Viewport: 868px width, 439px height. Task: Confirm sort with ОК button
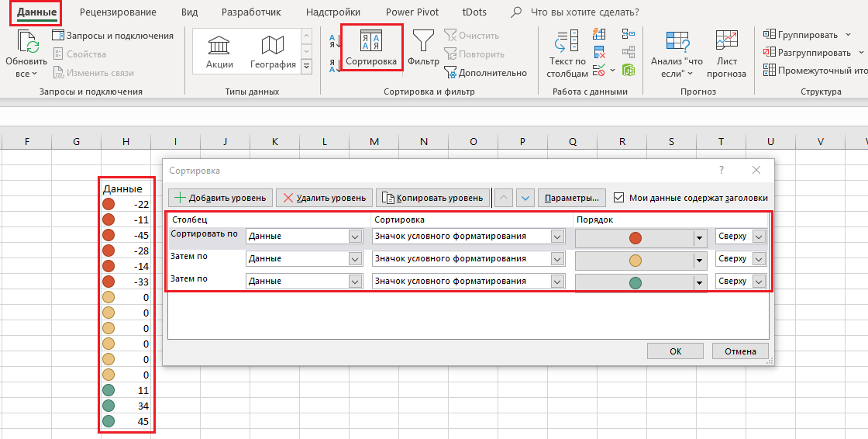coord(675,351)
